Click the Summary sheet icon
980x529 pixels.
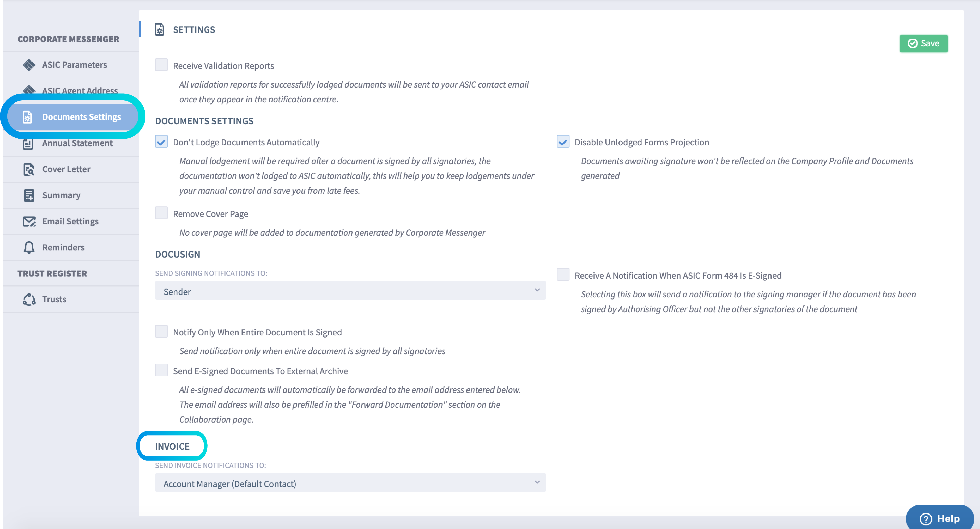coord(29,195)
